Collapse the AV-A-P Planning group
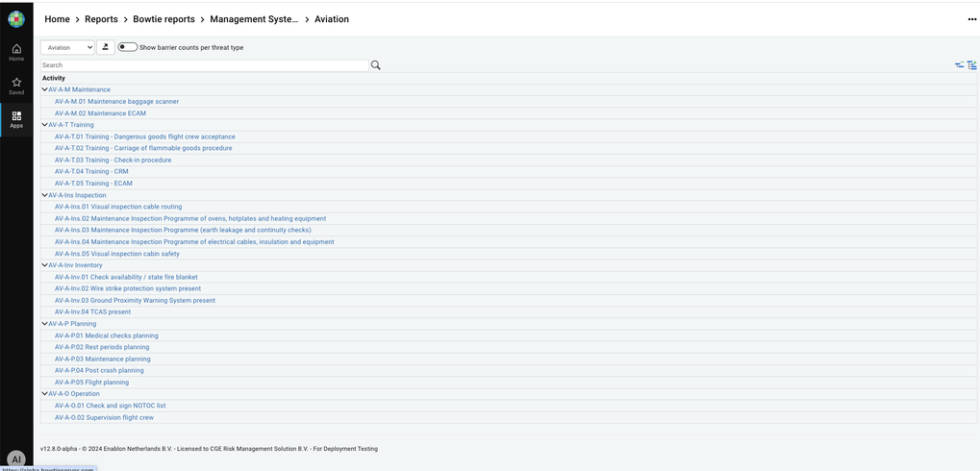 coord(44,324)
